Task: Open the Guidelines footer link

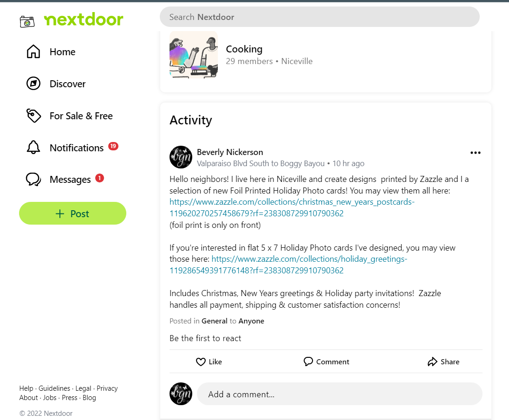Action: (x=54, y=388)
